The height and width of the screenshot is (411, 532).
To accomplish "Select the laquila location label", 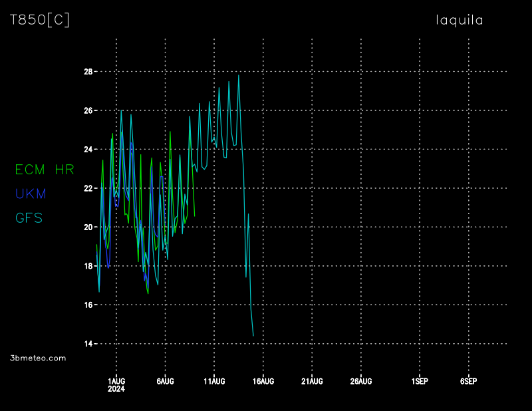I will coord(460,20).
